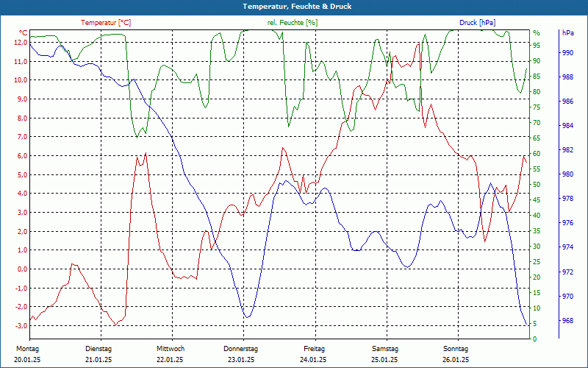
Task: Click the date 25.01.25
Action: coord(384,360)
